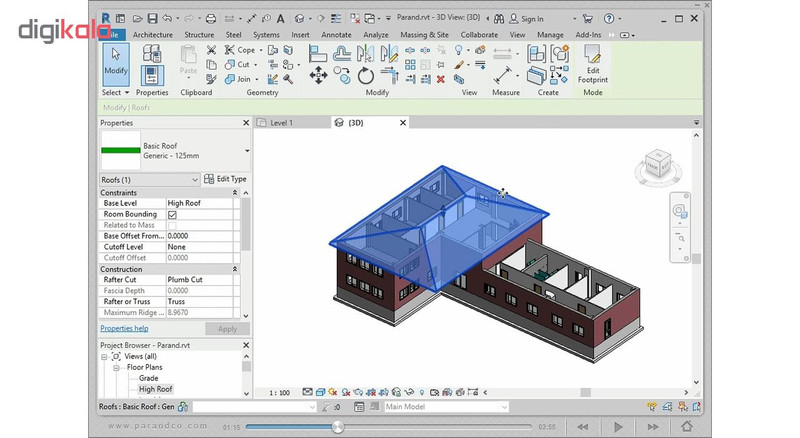This screenshot has height=438, width=800.
Task: Select the Rotate tool
Action: tap(365, 76)
